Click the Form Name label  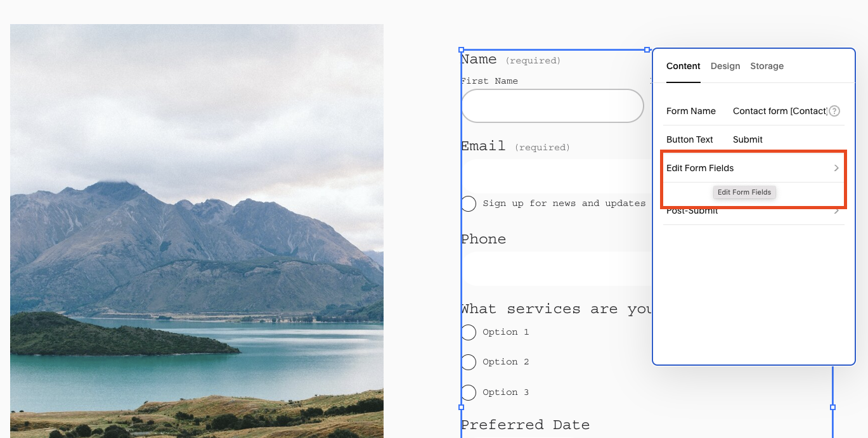691,111
